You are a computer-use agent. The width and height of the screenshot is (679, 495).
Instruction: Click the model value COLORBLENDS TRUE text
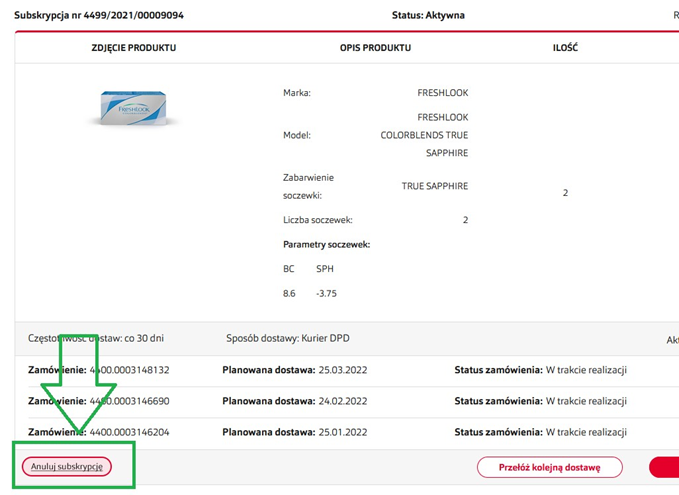[424, 135]
